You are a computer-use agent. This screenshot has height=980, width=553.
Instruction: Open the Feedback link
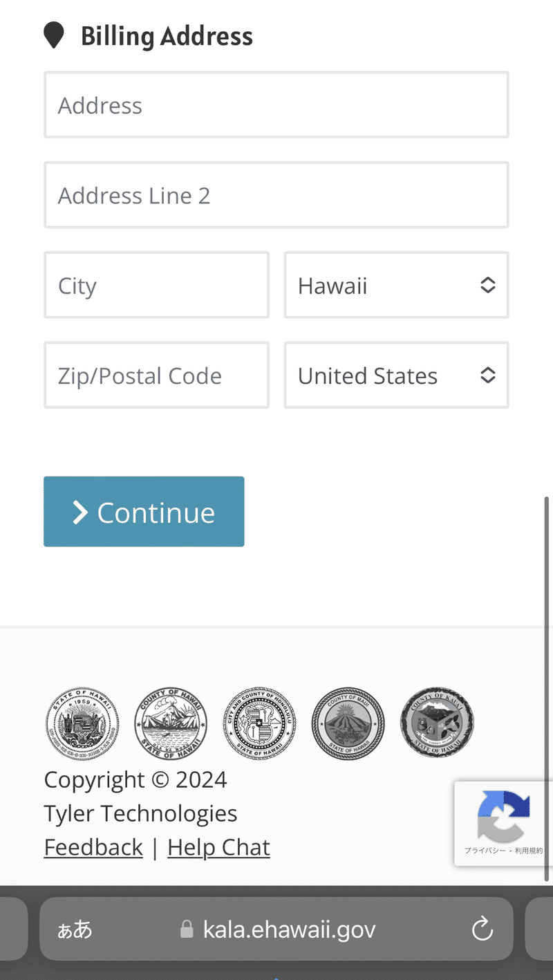pos(93,847)
